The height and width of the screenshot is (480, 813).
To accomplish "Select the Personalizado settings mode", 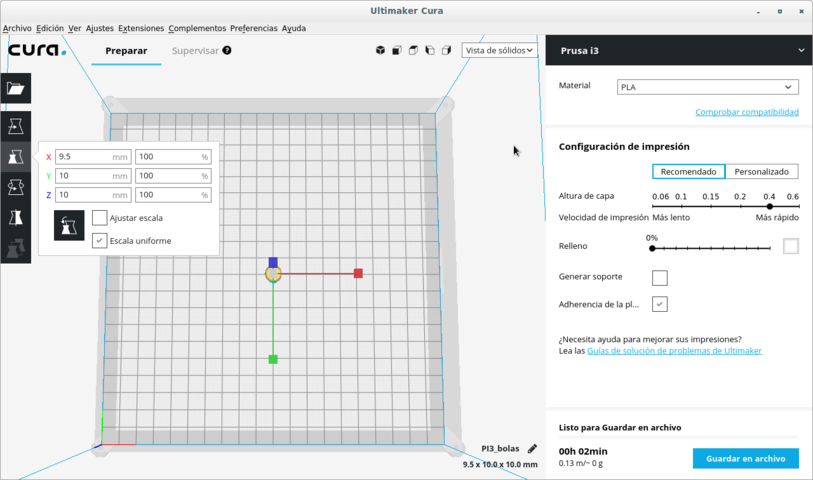I will pyautogui.click(x=762, y=172).
